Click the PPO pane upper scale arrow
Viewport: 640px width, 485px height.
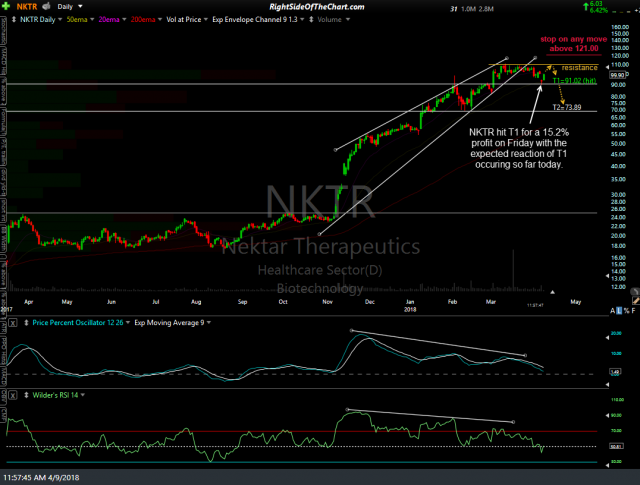(607, 338)
